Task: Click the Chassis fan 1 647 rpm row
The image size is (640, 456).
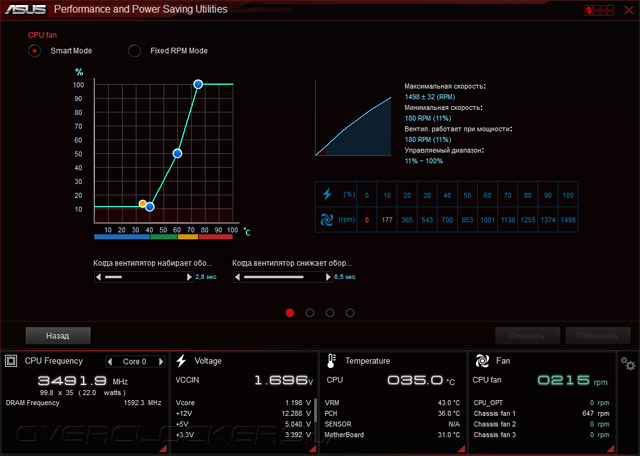Action: pyautogui.click(x=541, y=413)
